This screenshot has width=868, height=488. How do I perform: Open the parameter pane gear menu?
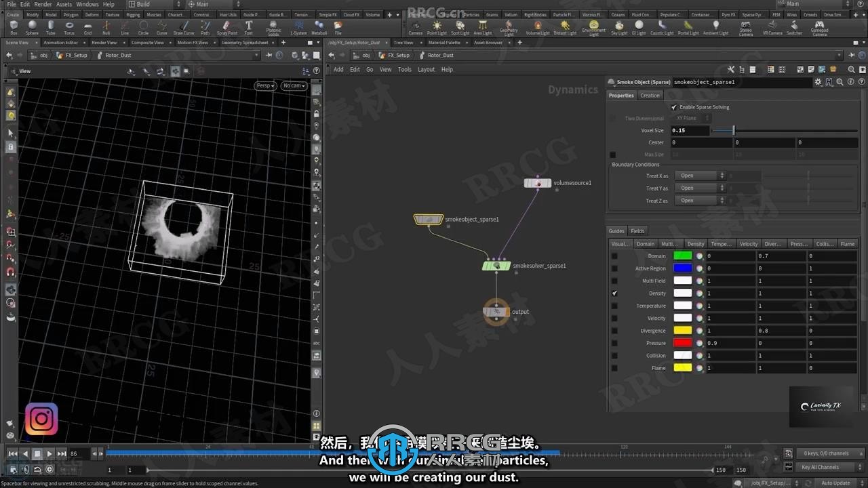click(x=818, y=82)
